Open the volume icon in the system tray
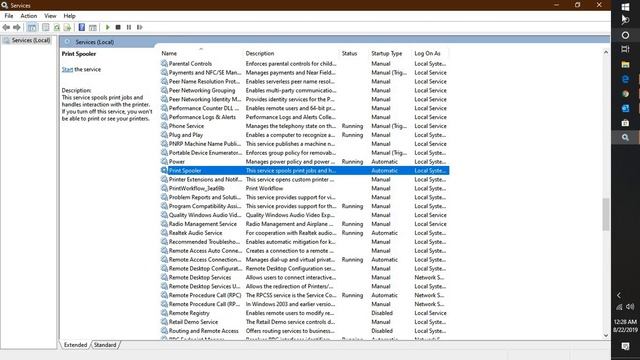This screenshot has height=360, width=640. point(630,307)
